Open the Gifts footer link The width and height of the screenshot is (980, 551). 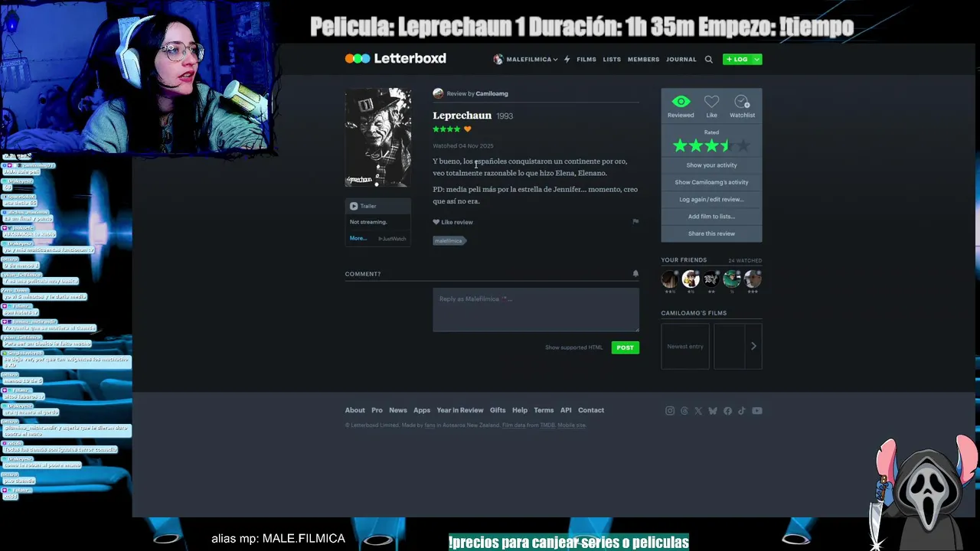coord(498,410)
